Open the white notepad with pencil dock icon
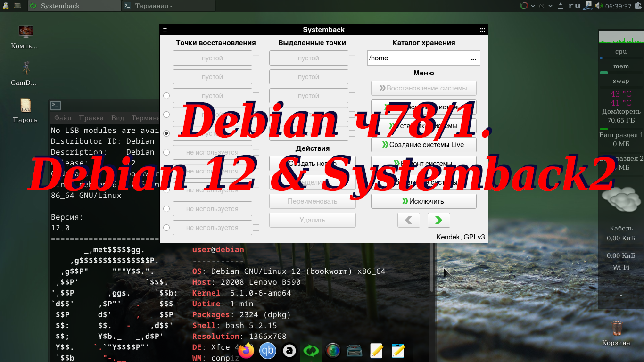644x362 pixels. (x=376, y=351)
